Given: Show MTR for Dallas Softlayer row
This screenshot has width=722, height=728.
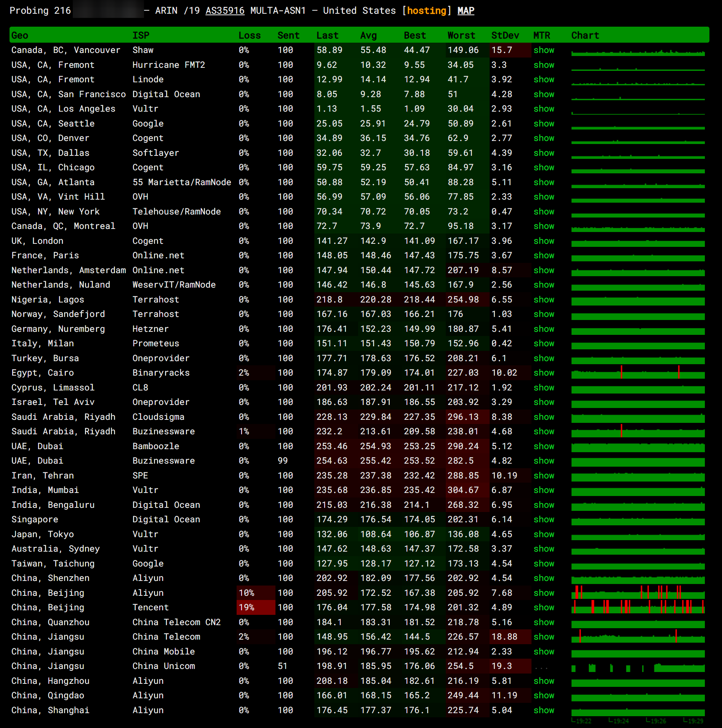Looking at the screenshot, I should pyautogui.click(x=544, y=153).
